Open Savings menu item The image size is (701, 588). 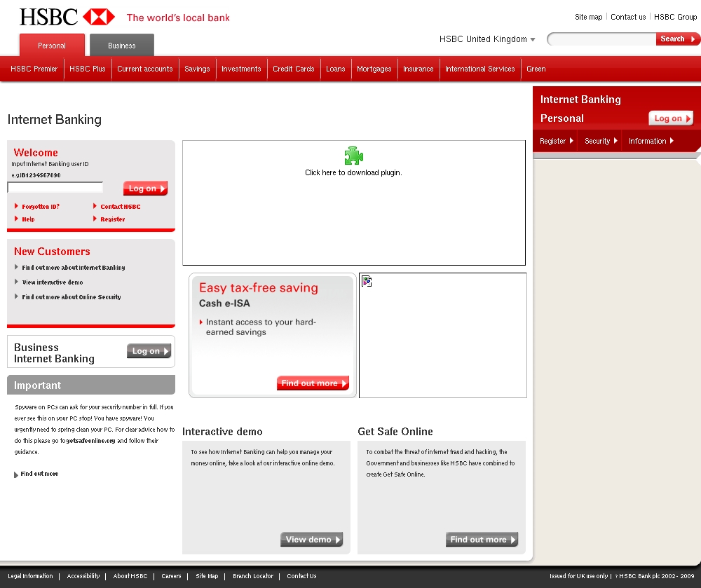tap(197, 69)
